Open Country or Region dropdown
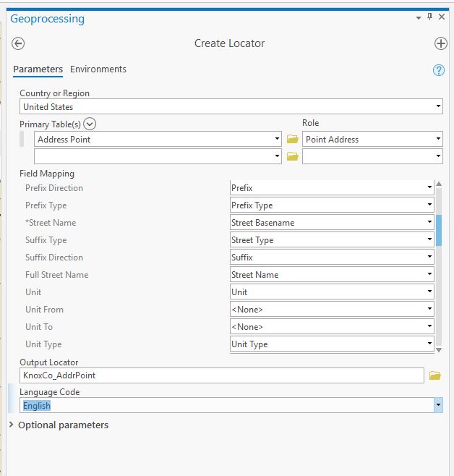Screen dimensions: 454x476 [438, 107]
